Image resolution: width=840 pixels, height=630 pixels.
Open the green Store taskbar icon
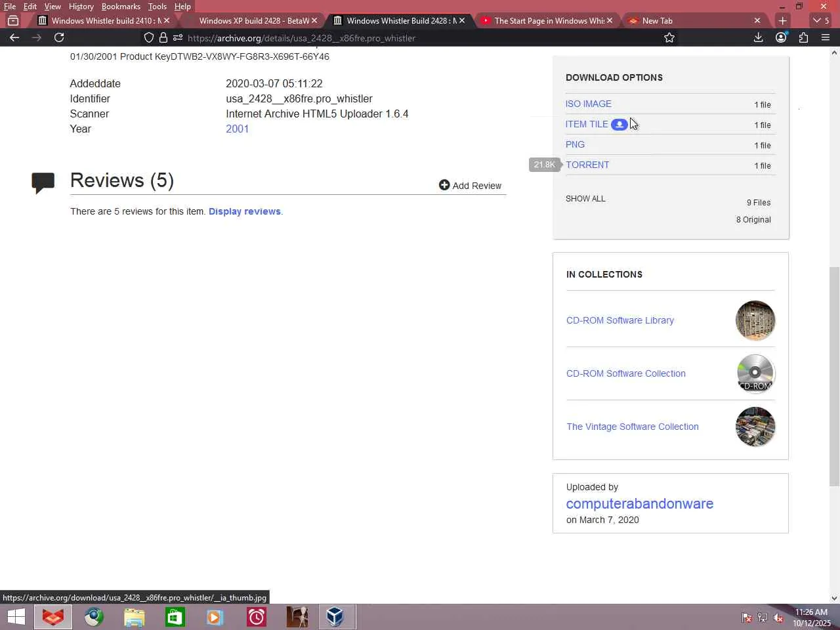coord(175,617)
